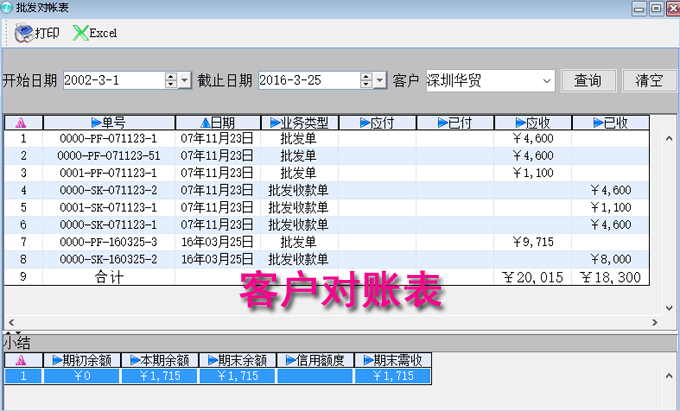This screenshot has width=680, height=411.
Task: Click the pink row-number icon in summary table header
Action: tap(21, 360)
